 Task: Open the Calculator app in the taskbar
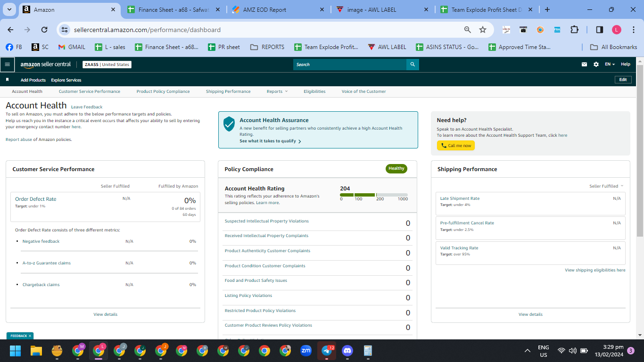coord(368,351)
